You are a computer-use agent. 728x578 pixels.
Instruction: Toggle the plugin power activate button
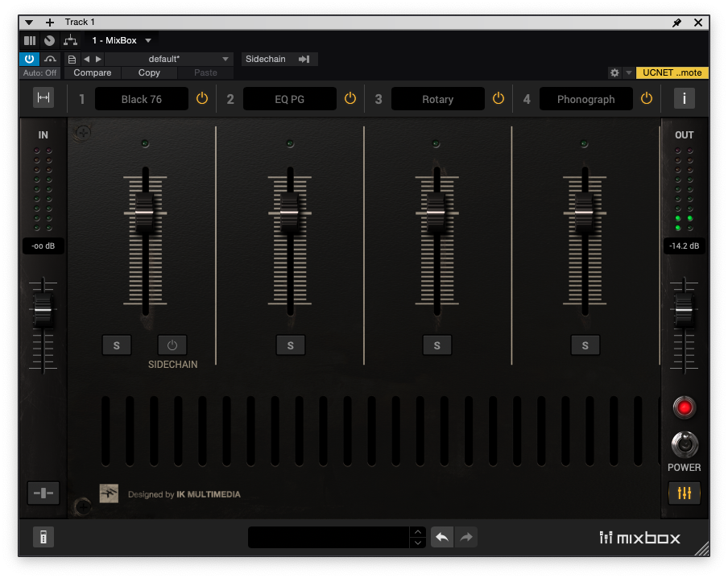coord(29,59)
